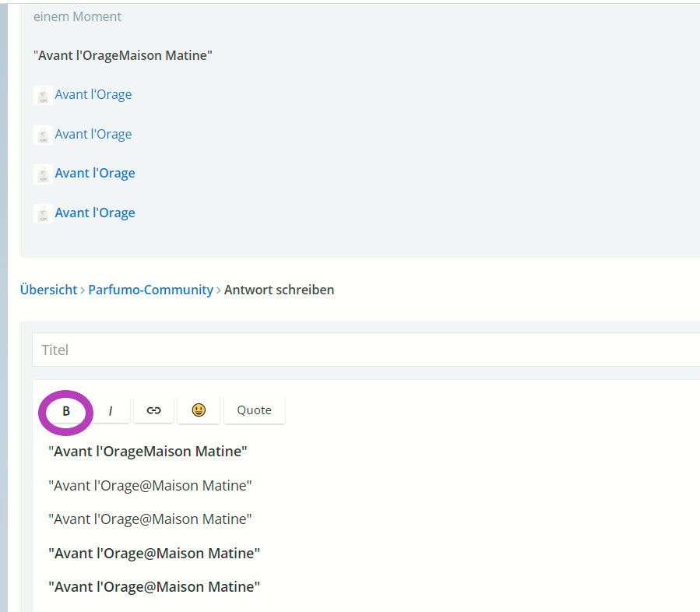The height and width of the screenshot is (612, 700).
Task: Click the "einem Moment" timestamp text
Action: coord(77,16)
